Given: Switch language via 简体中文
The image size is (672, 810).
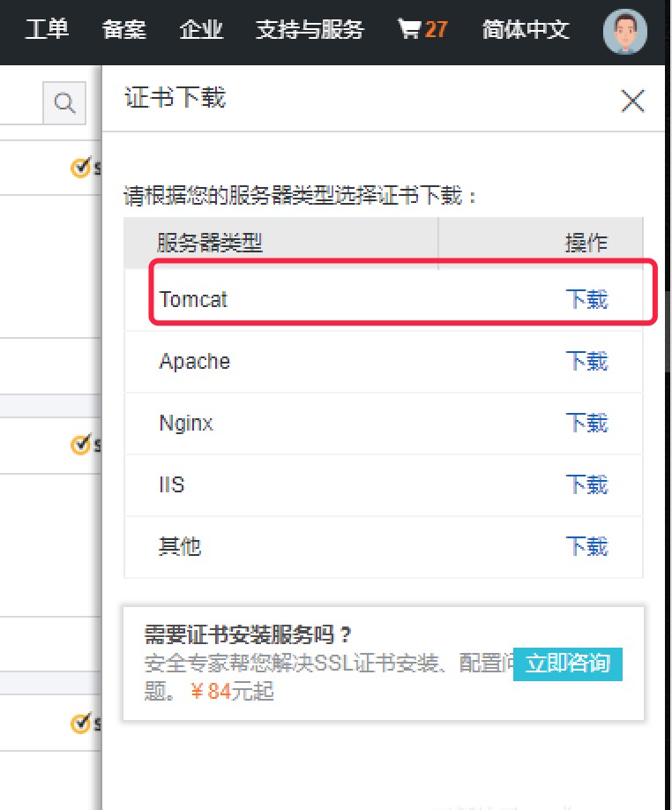Looking at the screenshot, I should 526,29.
